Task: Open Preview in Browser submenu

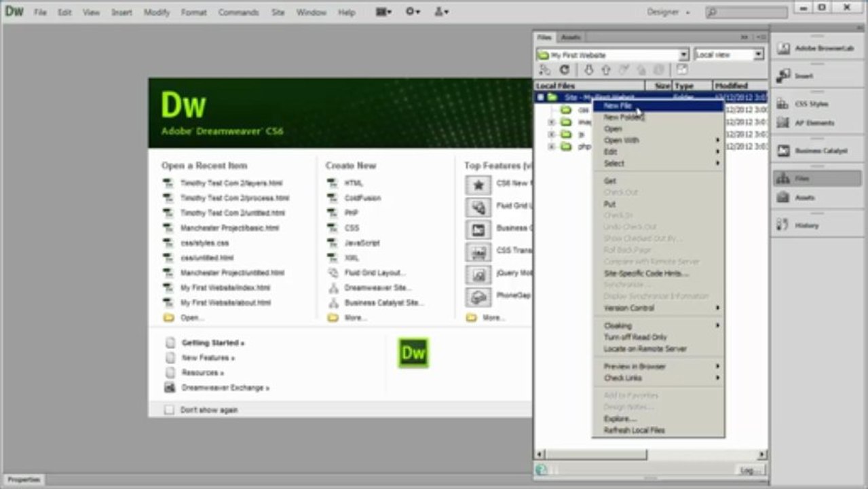Action: tap(657, 367)
